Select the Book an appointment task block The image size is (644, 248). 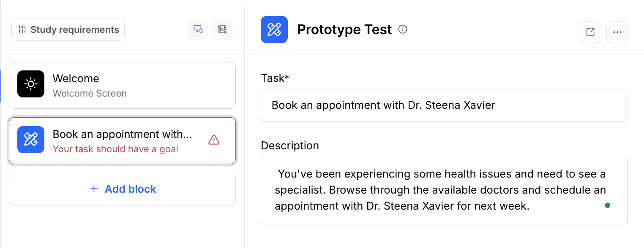tap(122, 140)
